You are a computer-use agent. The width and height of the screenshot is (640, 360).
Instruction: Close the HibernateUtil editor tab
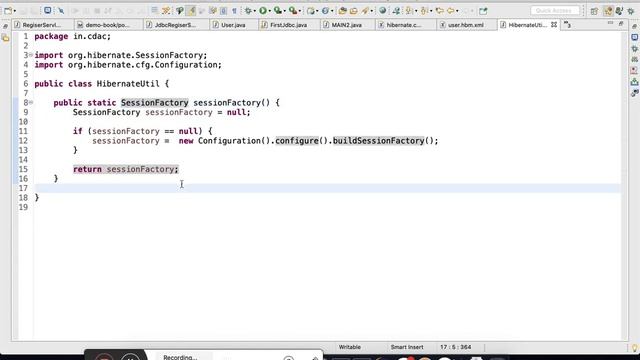554,25
